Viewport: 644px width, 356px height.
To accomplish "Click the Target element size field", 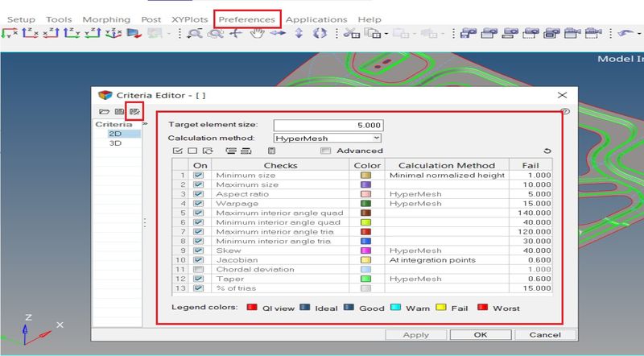I will (x=328, y=125).
